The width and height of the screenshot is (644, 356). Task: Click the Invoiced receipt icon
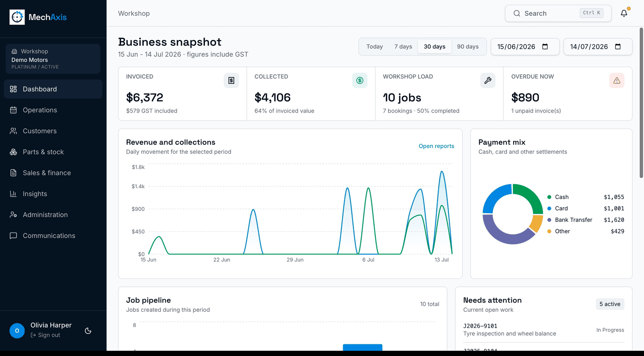231,80
